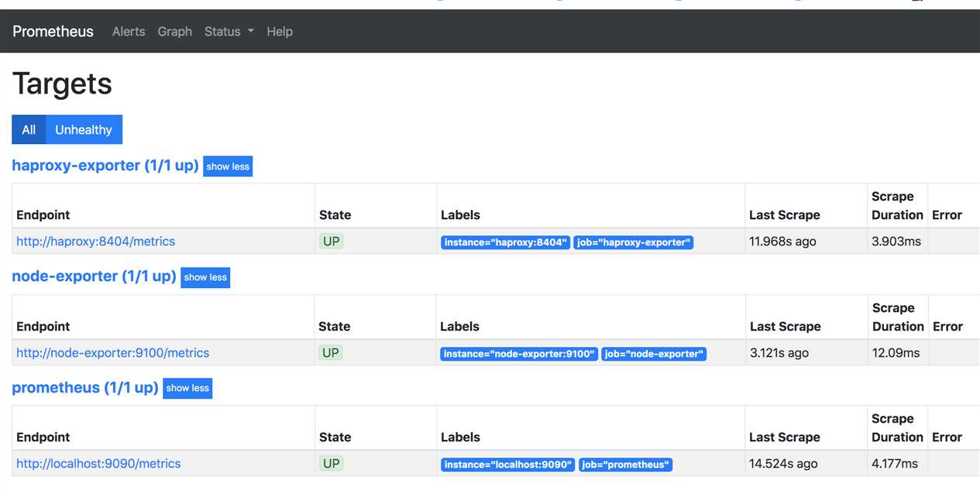Click the 12.09ms scrape duration value
The image size is (980, 494).
click(x=896, y=353)
